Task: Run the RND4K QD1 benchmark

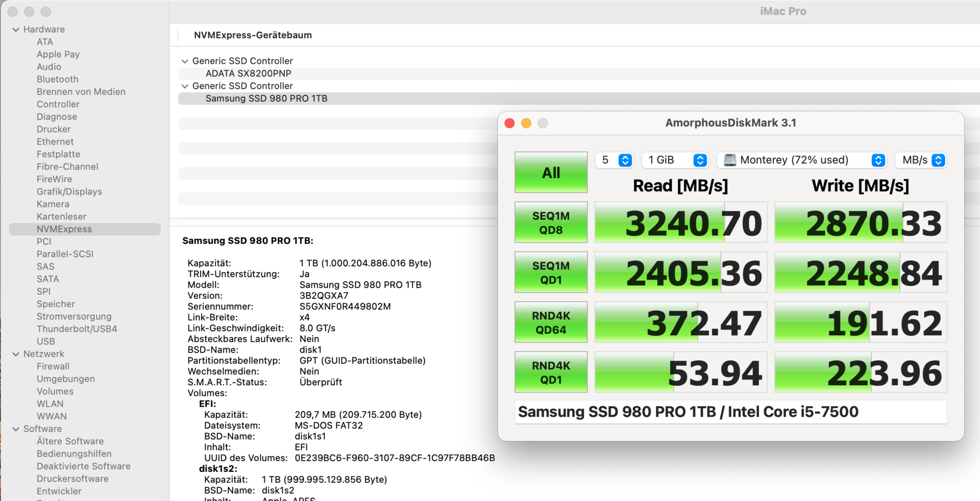Action: [x=551, y=372]
